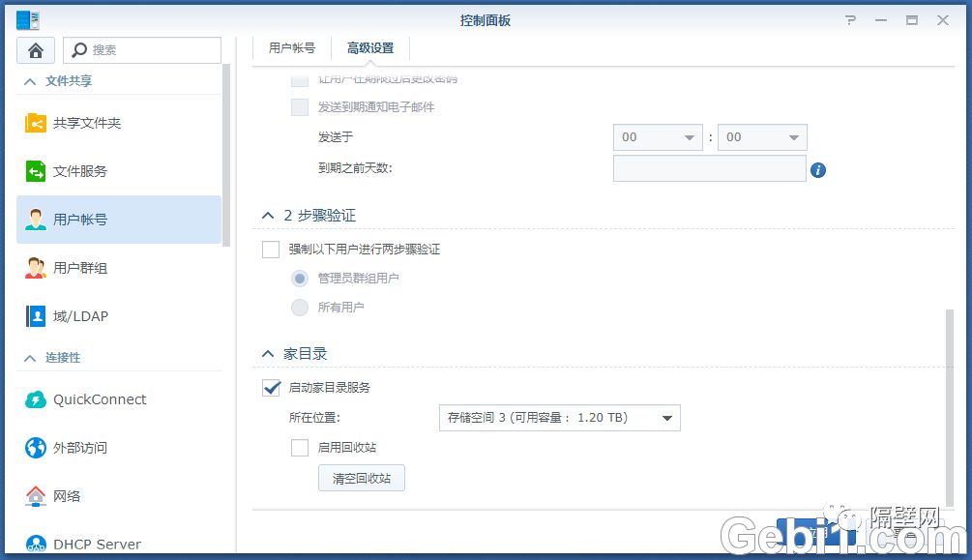
Task: Click the Control Panel app logo
Action: tap(27, 20)
